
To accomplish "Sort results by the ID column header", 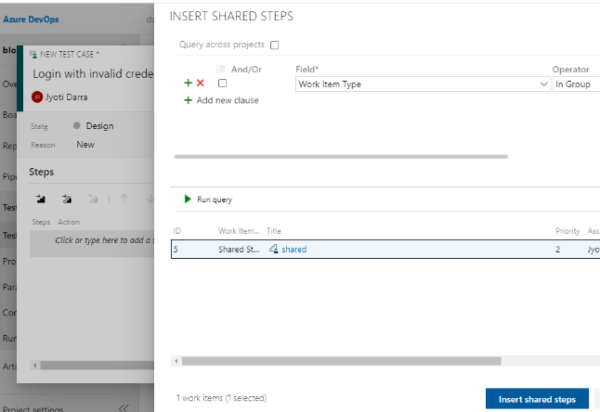I will (176, 230).
